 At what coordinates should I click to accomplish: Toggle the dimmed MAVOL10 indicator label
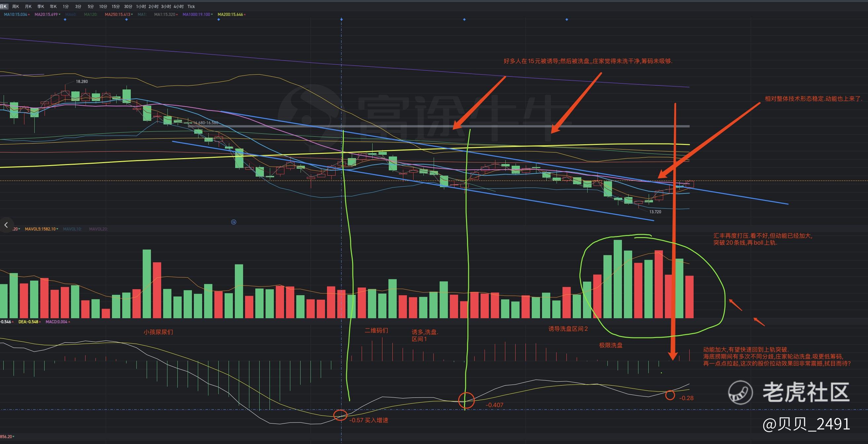click(x=72, y=229)
